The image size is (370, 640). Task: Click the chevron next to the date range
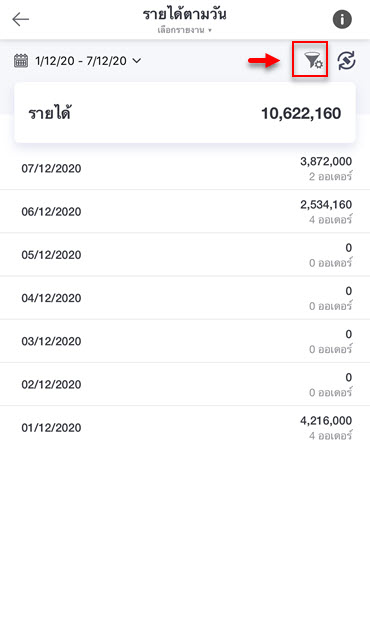coord(137,61)
